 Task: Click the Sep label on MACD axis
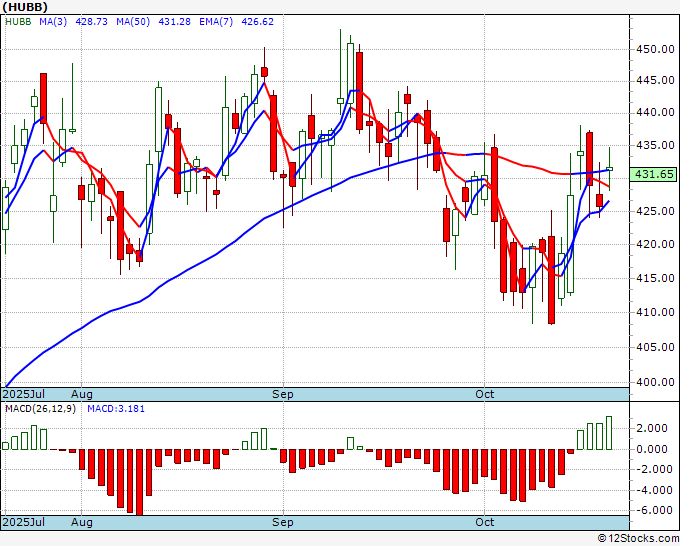tap(283, 522)
